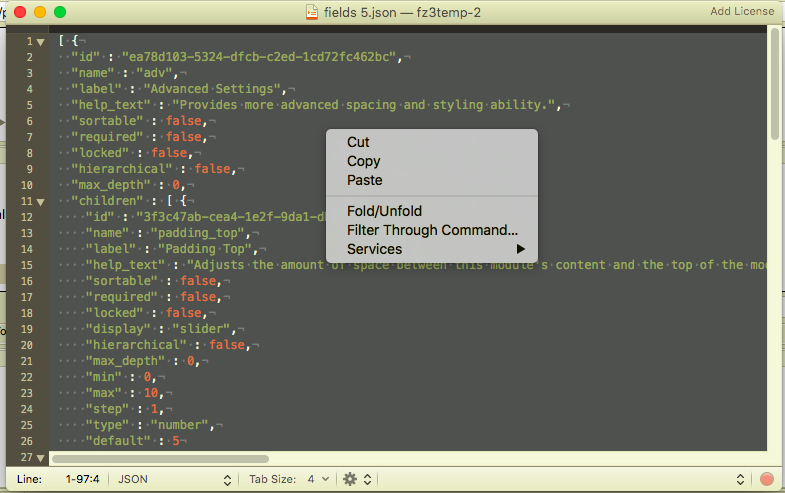Image resolution: width=785 pixels, height=493 pixels.
Task: Click the max value 10 on line 23
Action: point(151,393)
